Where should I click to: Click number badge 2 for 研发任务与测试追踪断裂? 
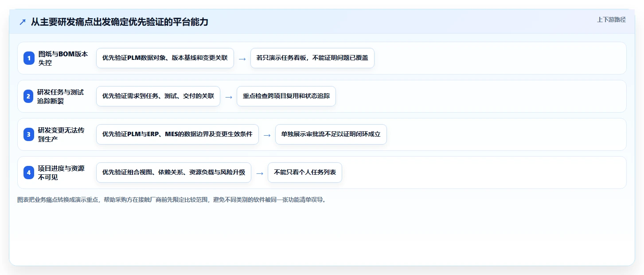[29, 96]
